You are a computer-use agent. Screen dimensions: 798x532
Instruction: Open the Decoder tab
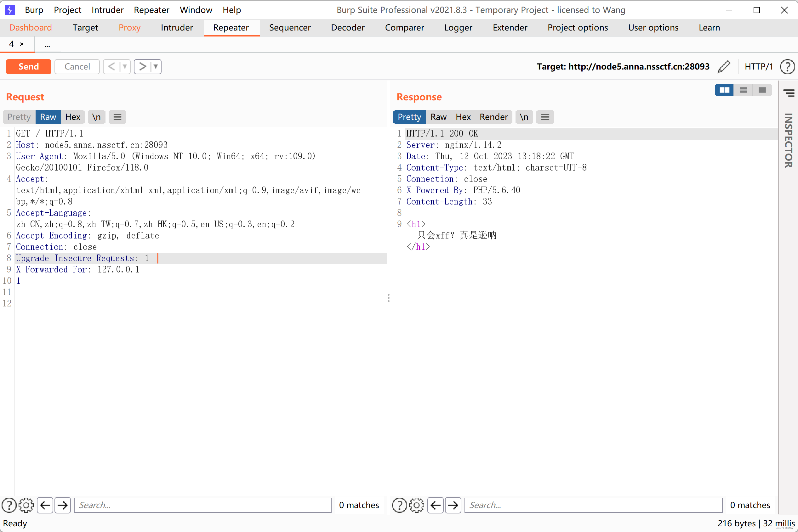point(347,27)
